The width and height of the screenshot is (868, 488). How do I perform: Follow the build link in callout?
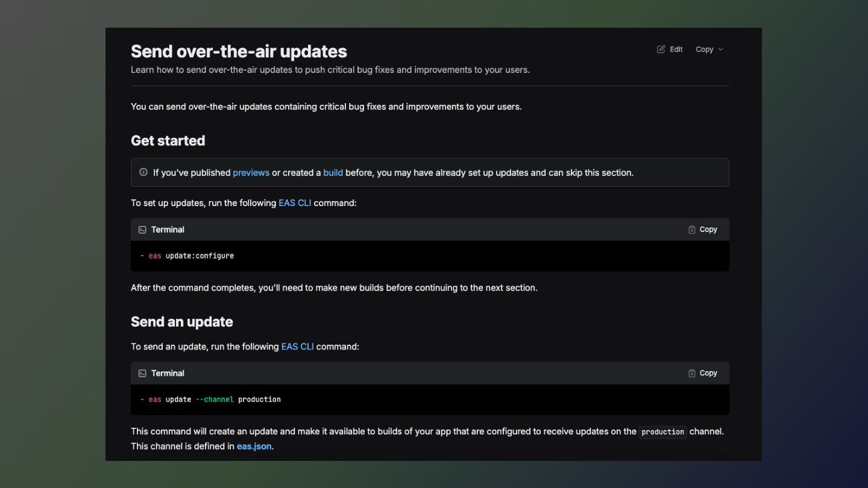tap(333, 172)
